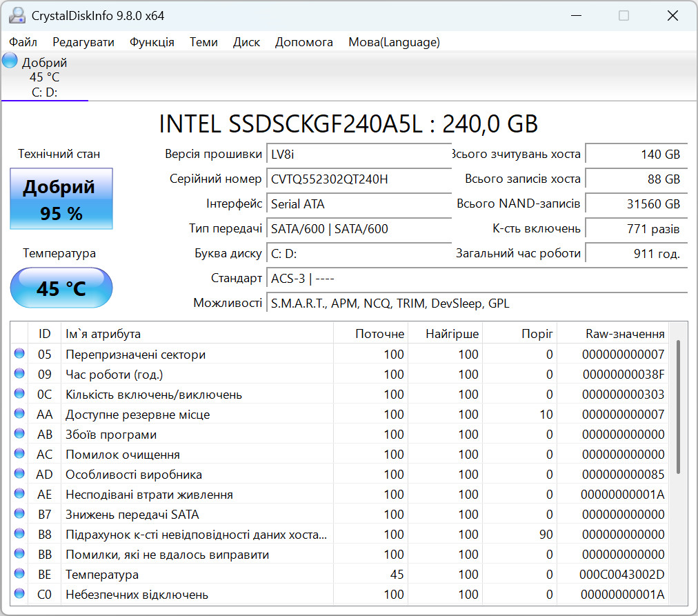Screen dimensions: 698x616
Task: Click threshold value 90 in B8 row
Action: point(546,535)
